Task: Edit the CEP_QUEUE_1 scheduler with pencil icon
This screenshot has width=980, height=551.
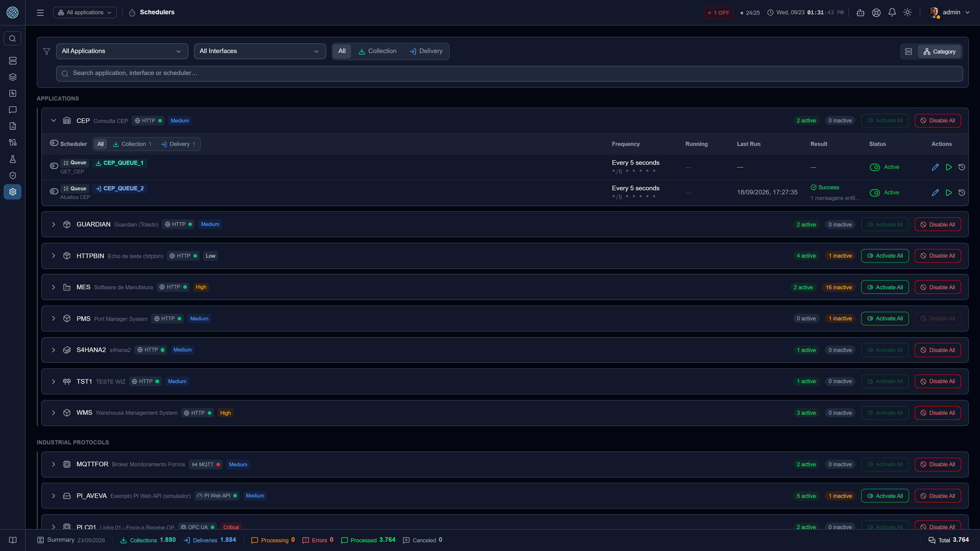Action: point(935,167)
